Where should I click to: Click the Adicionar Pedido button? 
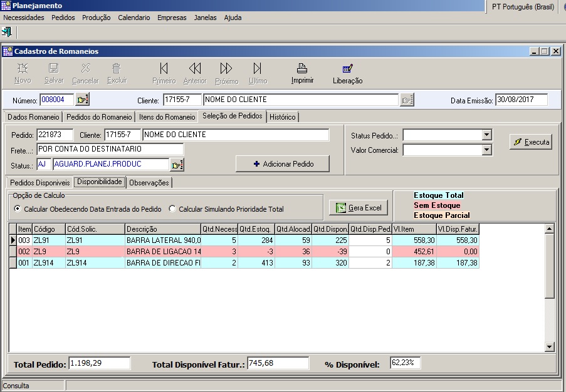coord(282,163)
